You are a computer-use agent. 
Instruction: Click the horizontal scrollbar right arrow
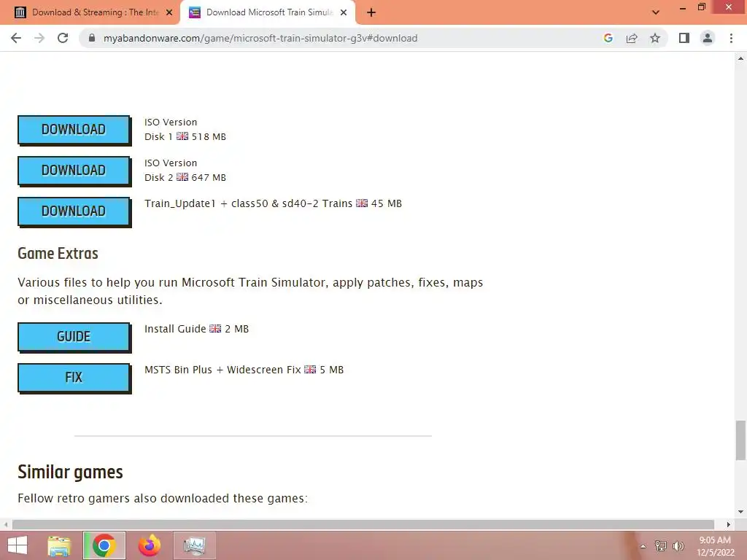[x=729, y=524]
